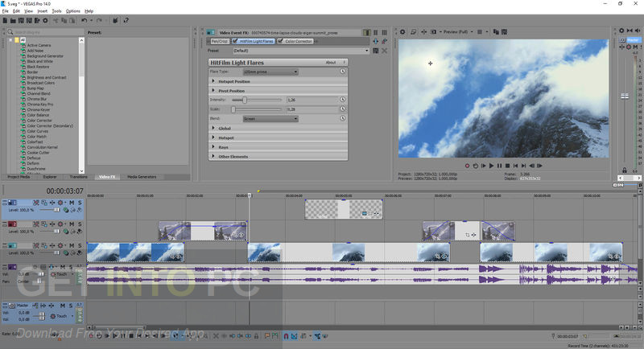Expand the Hotspot Position section
644x349 pixels.
[213, 80]
